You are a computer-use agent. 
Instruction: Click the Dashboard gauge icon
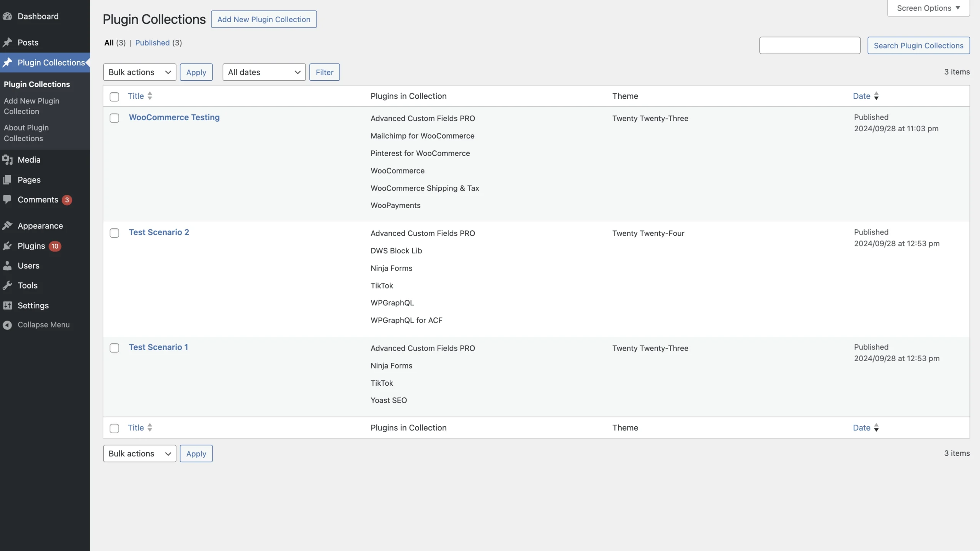tap(7, 16)
